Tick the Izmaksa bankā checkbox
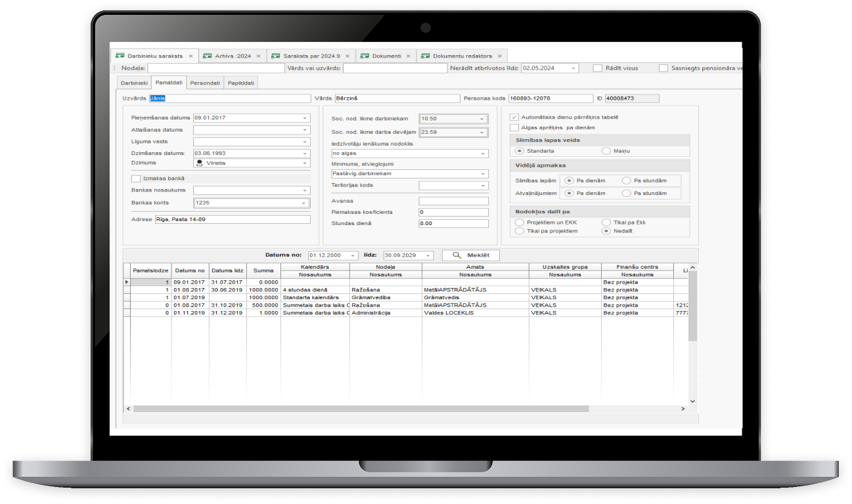Viewport: 852px width, 504px height. pos(136,178)
